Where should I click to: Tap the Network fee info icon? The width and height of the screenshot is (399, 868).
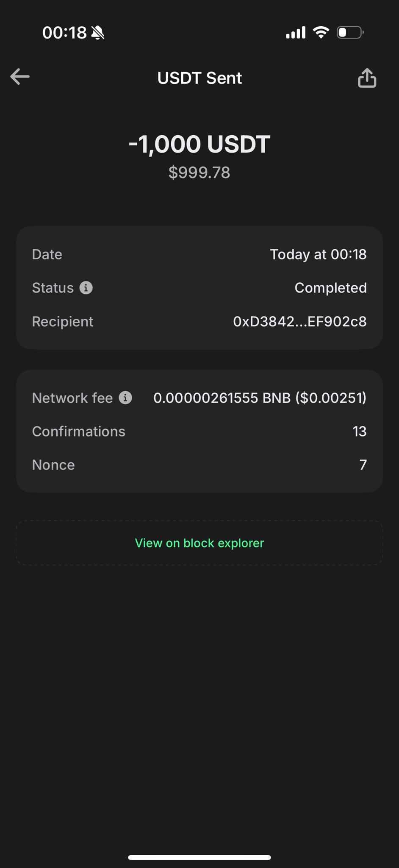(x=125, y=398)
